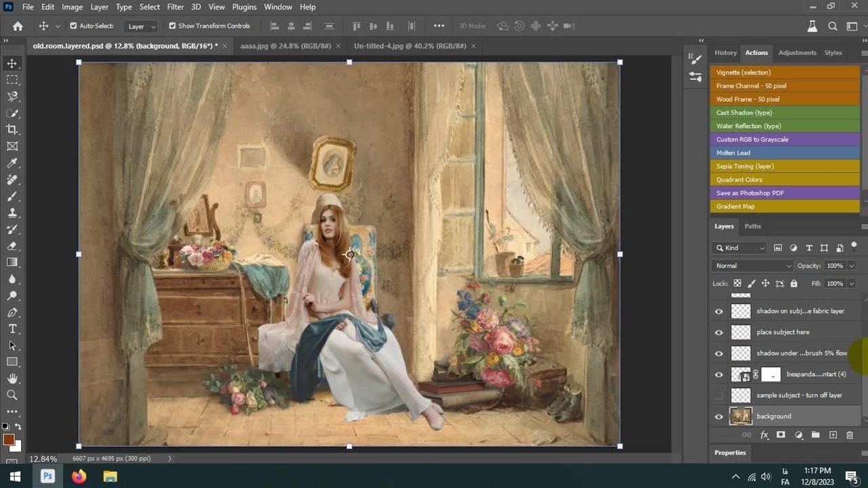Select the Hand tool
The image size is (868, 488).
tap(12, 378)
